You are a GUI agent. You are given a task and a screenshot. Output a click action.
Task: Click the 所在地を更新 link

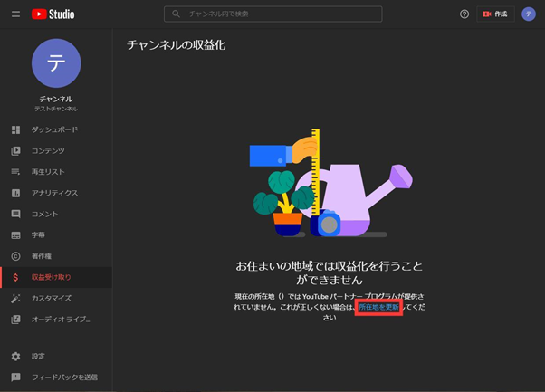point(378,307)
